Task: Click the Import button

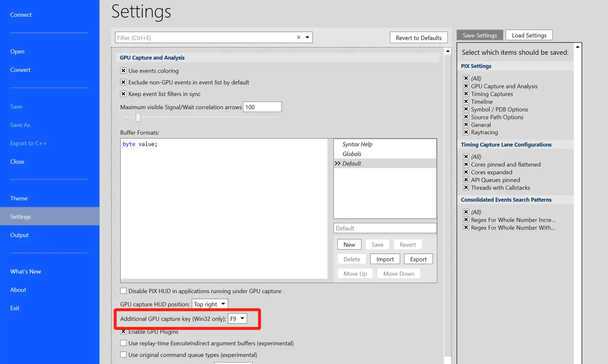Action: (x=385, y=259)
